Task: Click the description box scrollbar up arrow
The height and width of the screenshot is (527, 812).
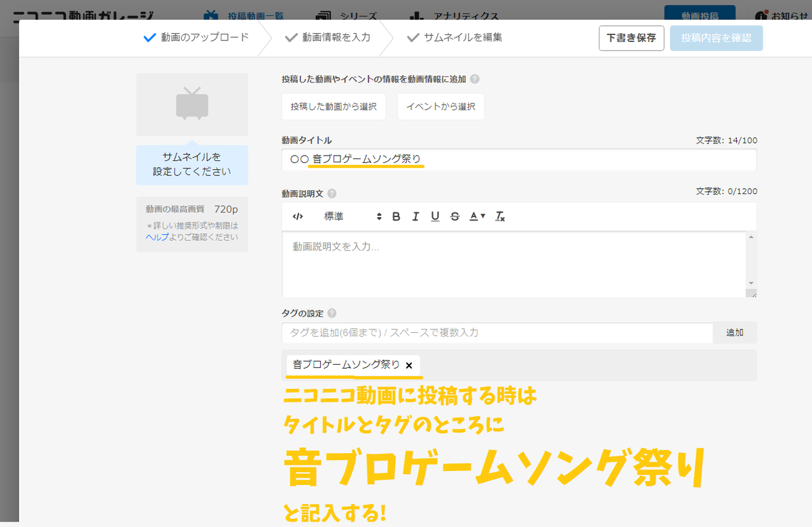Action: point(751,237)
